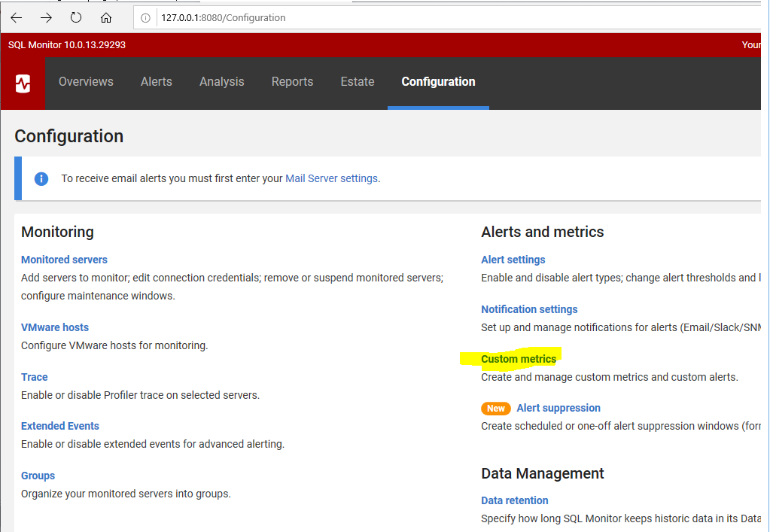Open Data retention settings
The height and width of the screenshot is (532, 770).
(x=514, y=500)
